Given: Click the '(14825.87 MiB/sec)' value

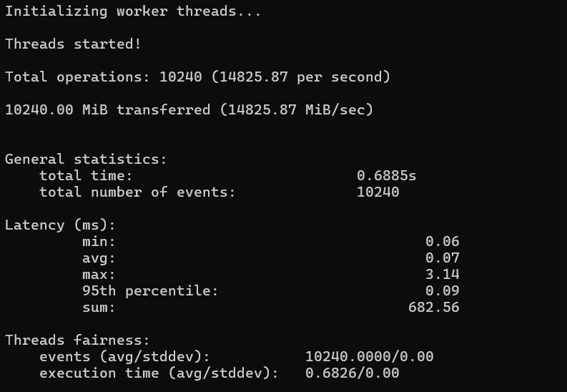Looking at the screenshot, I should (x=297, y=110).
